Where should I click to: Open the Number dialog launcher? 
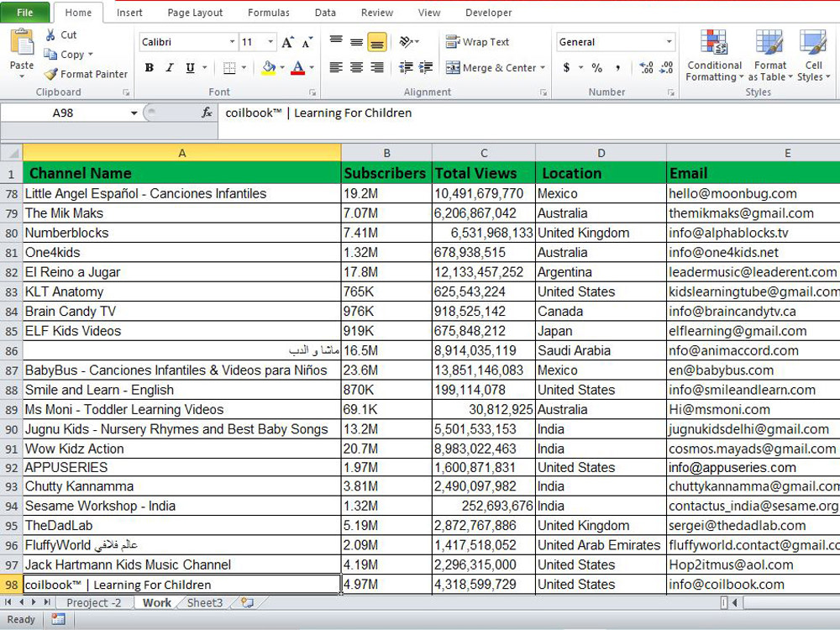(670, 92)
